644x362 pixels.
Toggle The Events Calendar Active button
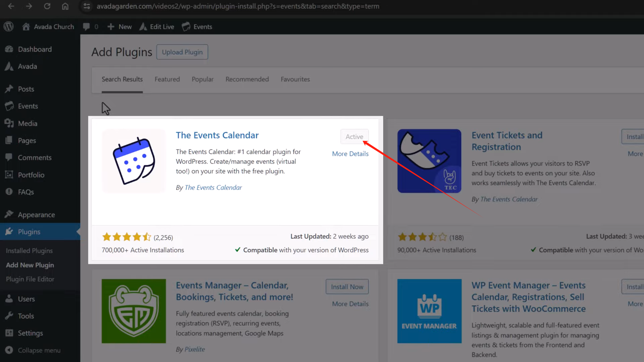point(355,136)
